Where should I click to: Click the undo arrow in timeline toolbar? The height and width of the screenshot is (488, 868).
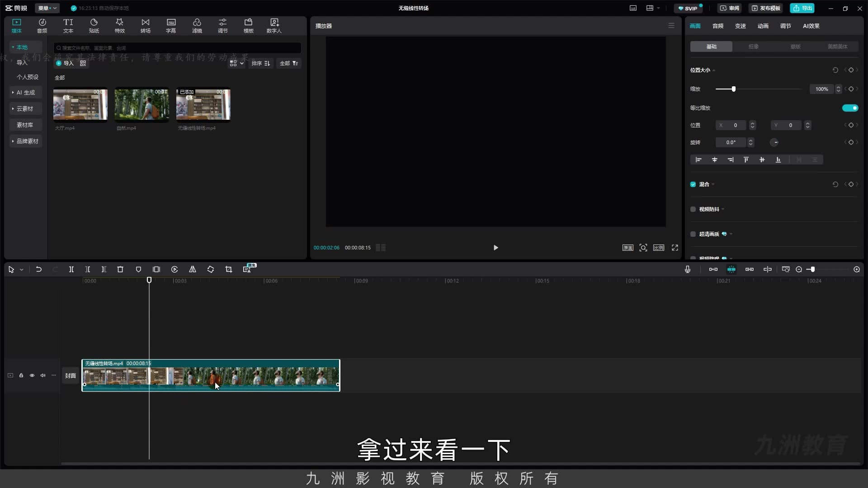39,269
